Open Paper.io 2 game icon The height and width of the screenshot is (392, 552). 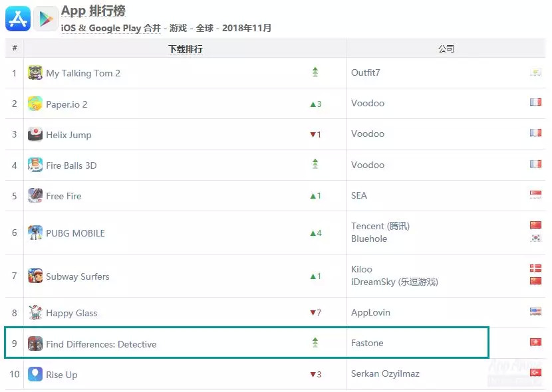coord(35,104)
